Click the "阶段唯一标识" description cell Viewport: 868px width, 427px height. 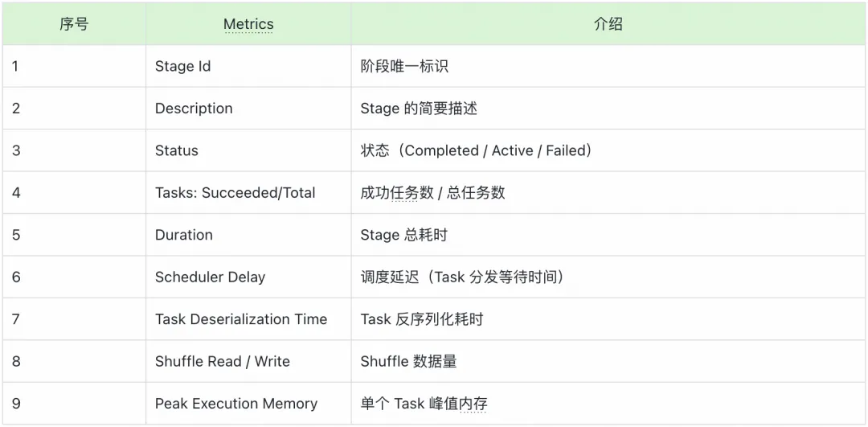[x=404, y=67]
